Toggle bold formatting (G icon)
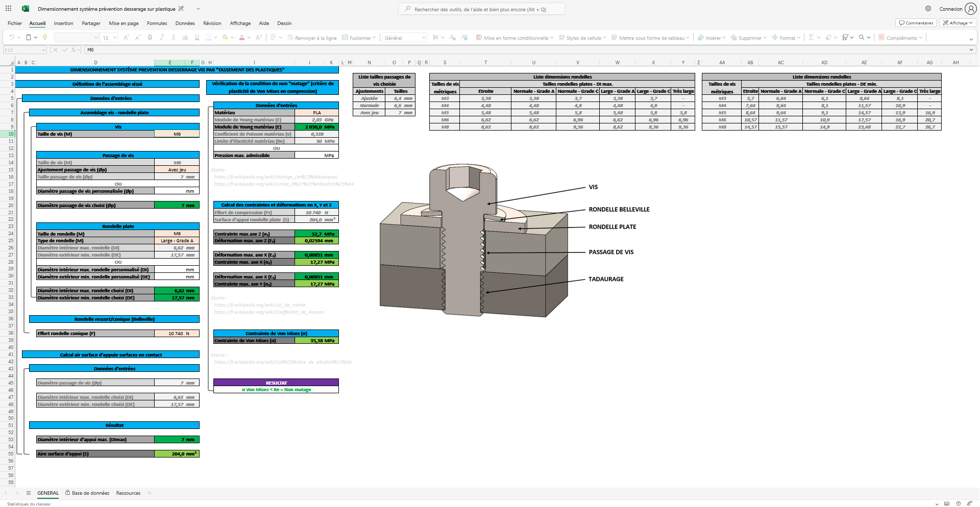 (150, 37)
